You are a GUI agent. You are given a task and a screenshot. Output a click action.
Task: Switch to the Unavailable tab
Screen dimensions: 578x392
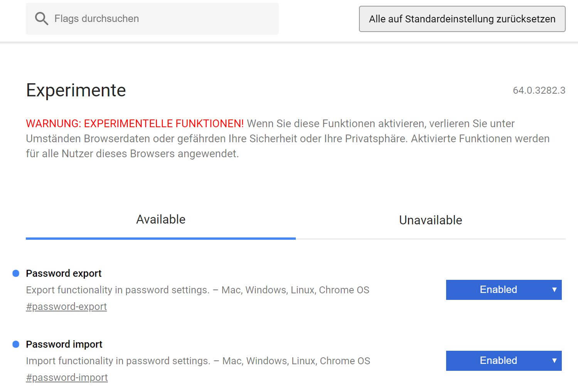[x=430, y=220]
